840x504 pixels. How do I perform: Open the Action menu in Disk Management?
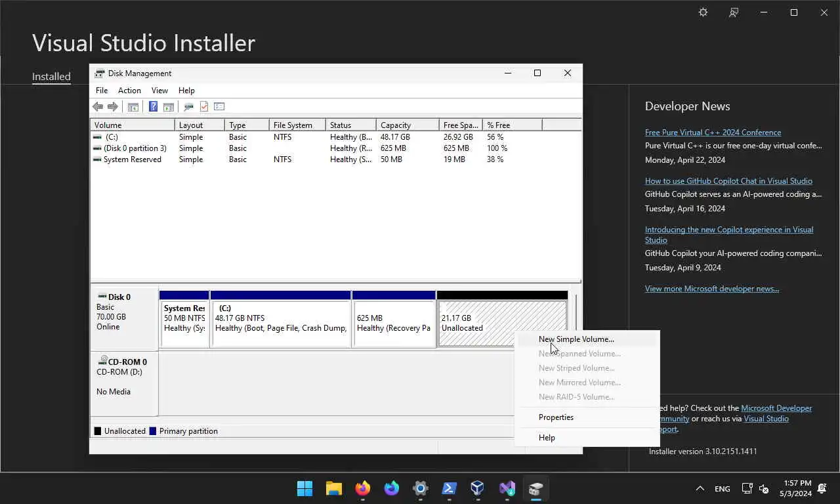click(129, 91)
